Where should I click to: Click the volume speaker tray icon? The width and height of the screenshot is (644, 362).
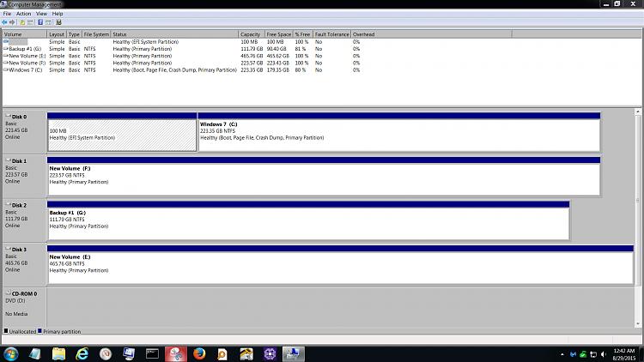[x=604, y=354]
